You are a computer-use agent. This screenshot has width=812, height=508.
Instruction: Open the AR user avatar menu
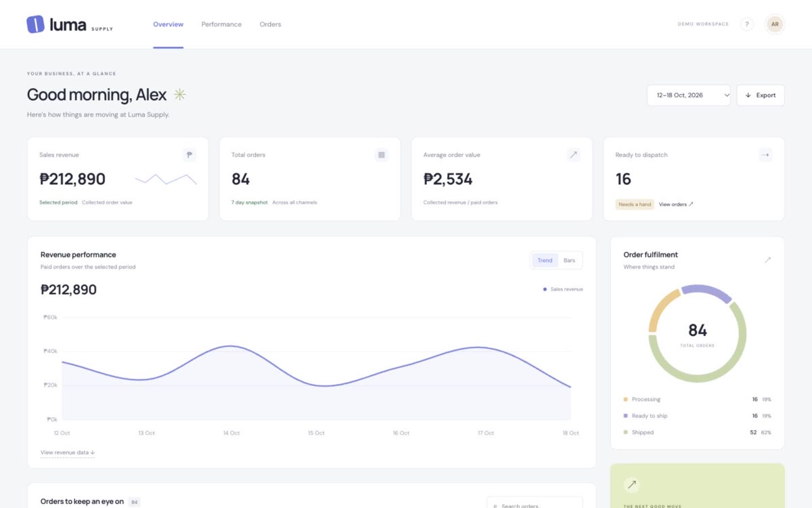click(775, 24)
